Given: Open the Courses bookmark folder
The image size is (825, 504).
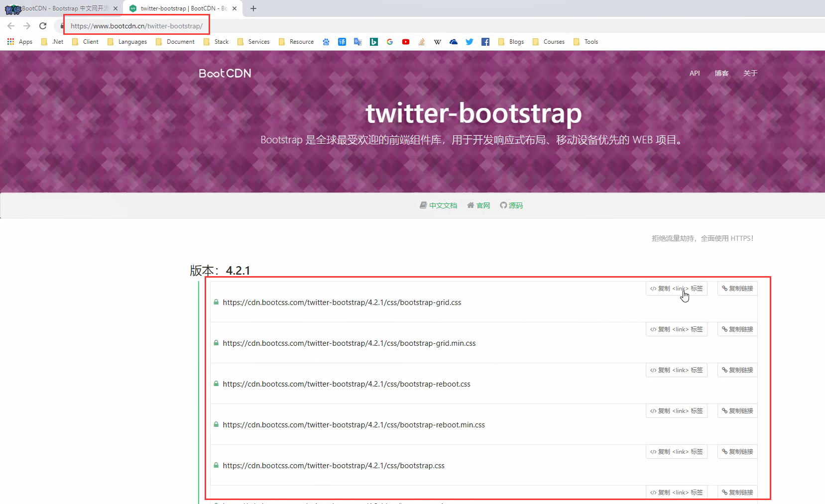Looking at the screenshot, I should click(x=549, y=42).
